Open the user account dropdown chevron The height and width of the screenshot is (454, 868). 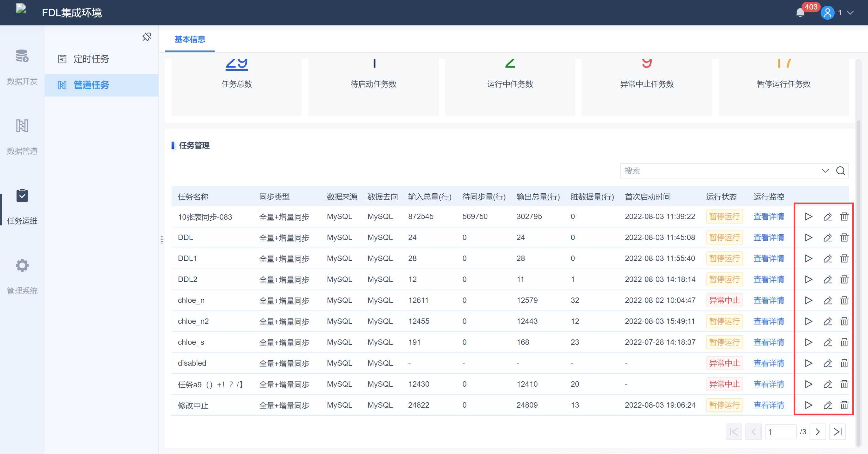point(851,13)
